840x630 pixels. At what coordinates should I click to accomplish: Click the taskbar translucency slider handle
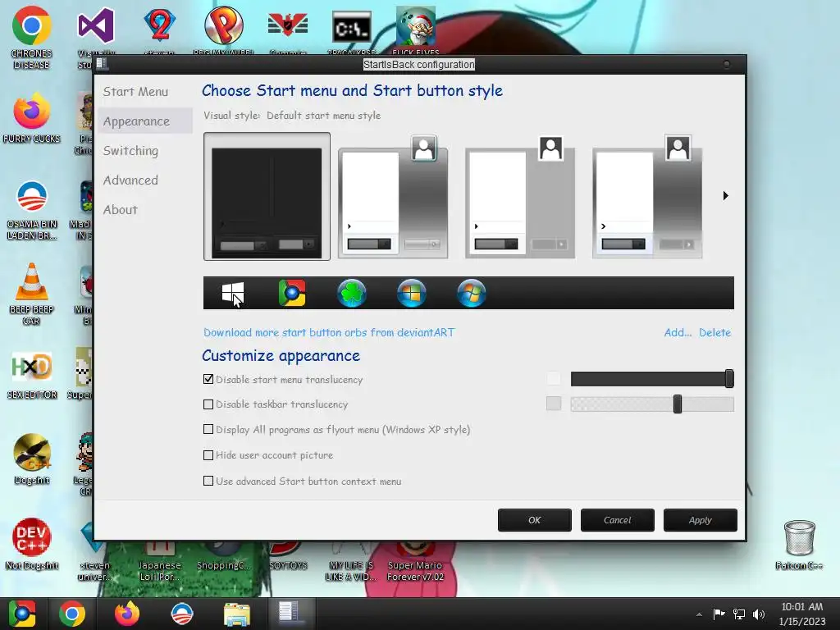click(x=678, y=404)
